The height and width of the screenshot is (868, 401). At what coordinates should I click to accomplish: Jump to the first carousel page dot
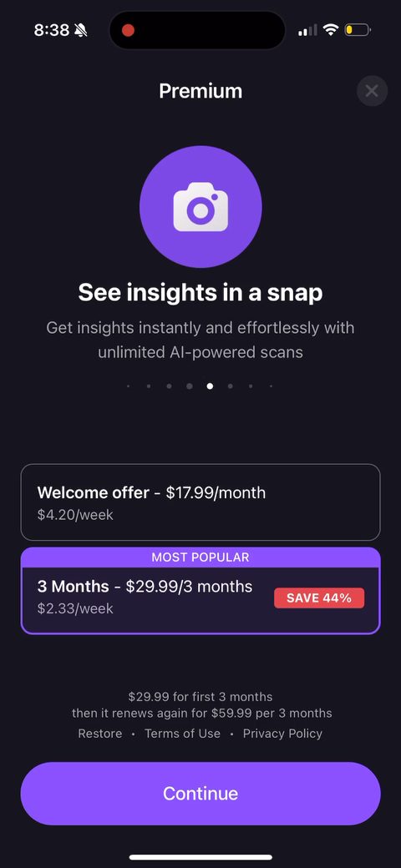click(128, 386)
